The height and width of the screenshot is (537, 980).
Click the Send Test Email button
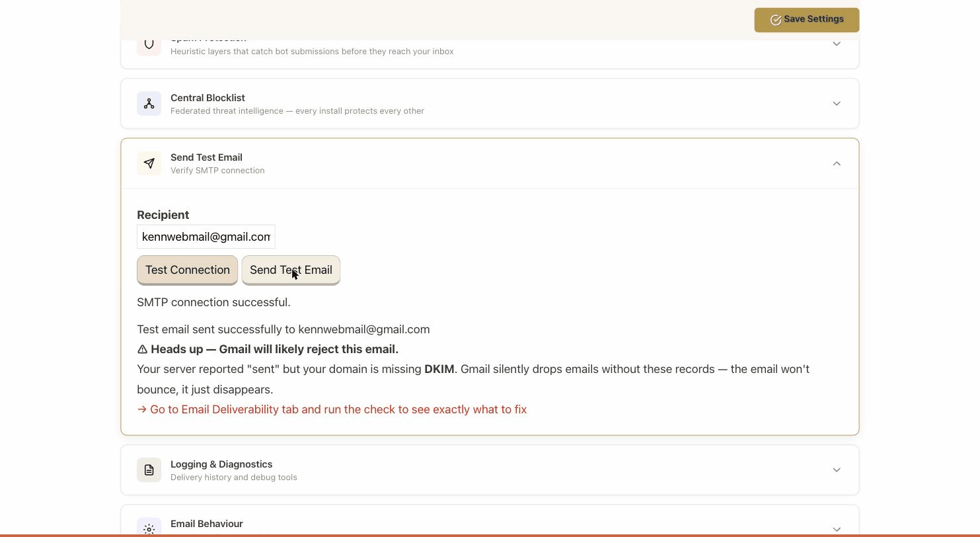tap(291, 270)
